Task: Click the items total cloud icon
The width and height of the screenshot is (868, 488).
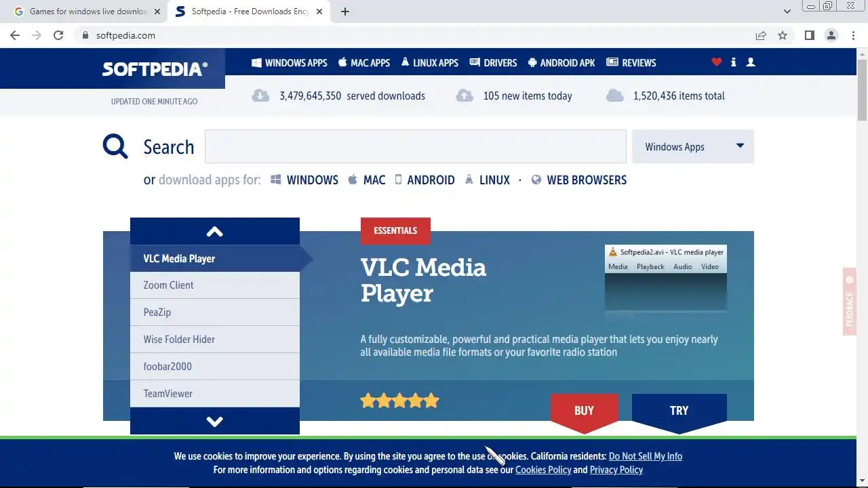Action: (x=614, y=96)
